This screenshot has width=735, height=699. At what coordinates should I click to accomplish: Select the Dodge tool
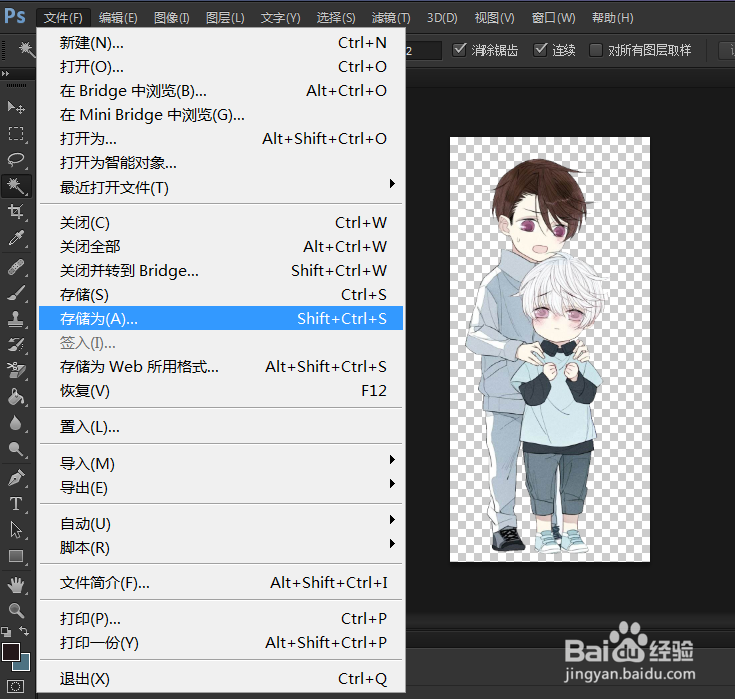(x=16, y=449)
